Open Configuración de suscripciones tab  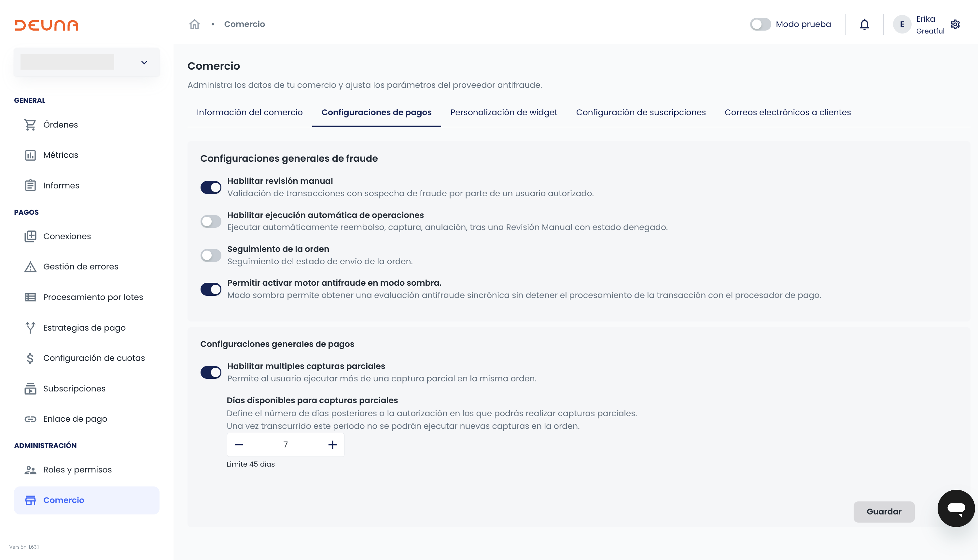[641, 112]
